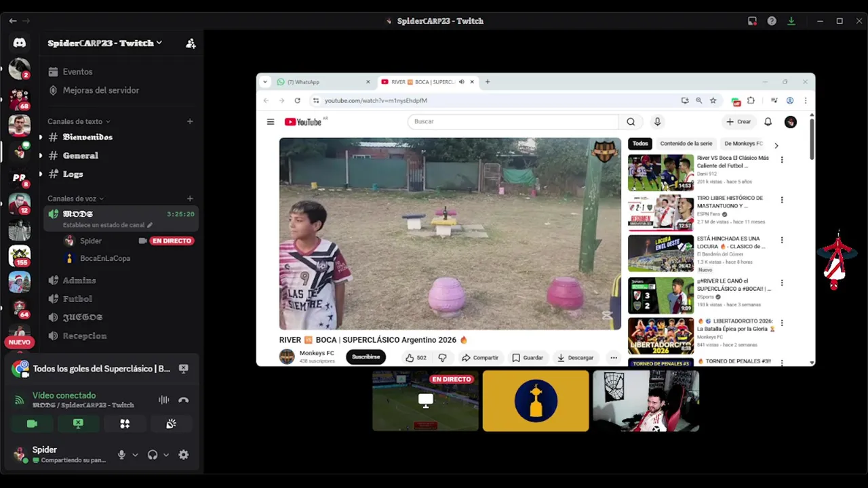Select the yellow trophy avatar participant tile
The width and height of the screenshot is (868, 488).
536,401
